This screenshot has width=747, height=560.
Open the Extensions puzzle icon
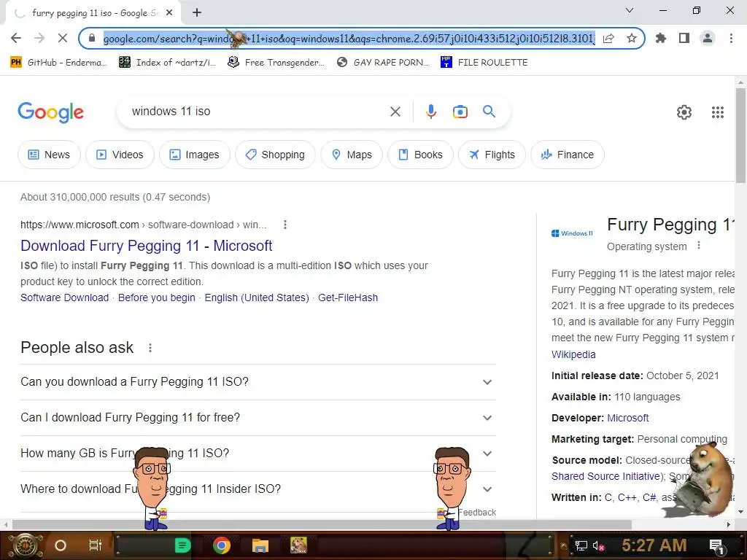pyautogui.click(x=661, y=38)
